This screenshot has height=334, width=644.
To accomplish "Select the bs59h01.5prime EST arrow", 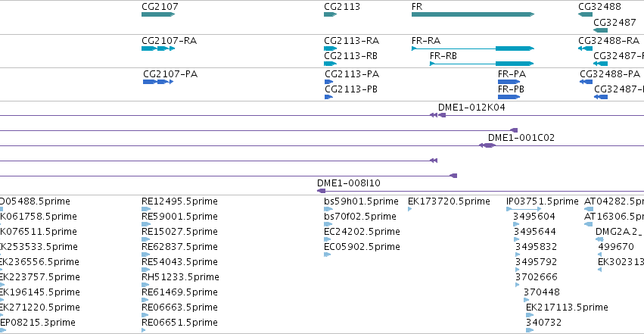I will [328, 209].
